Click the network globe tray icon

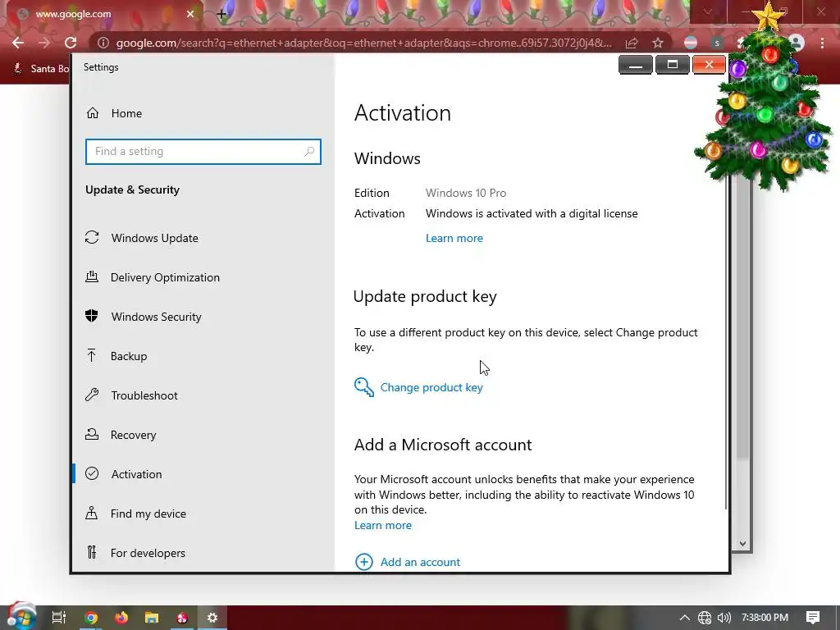coord(705,618)
